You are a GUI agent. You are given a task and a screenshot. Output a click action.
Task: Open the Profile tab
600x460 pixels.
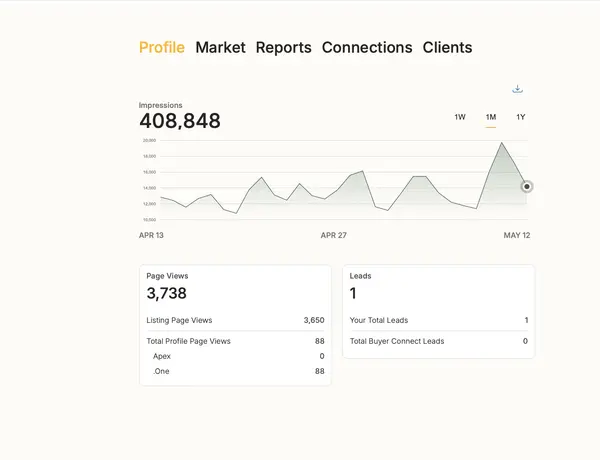pyautogui.click(x=162, y=47)
